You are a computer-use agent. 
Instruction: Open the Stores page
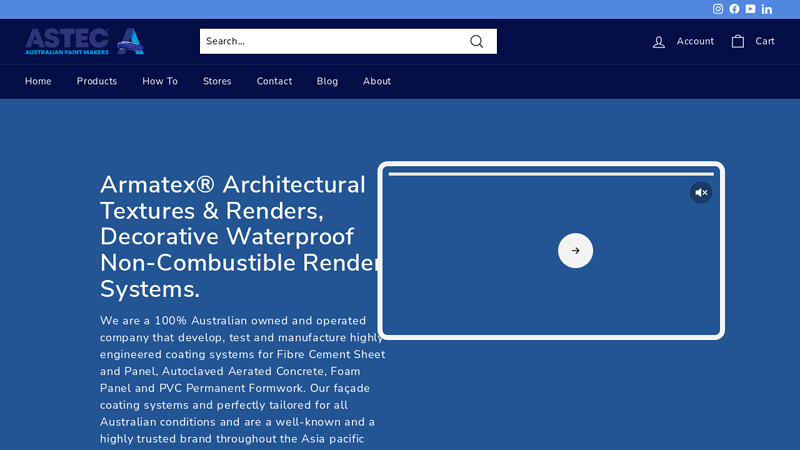click(x=217, y=81)
